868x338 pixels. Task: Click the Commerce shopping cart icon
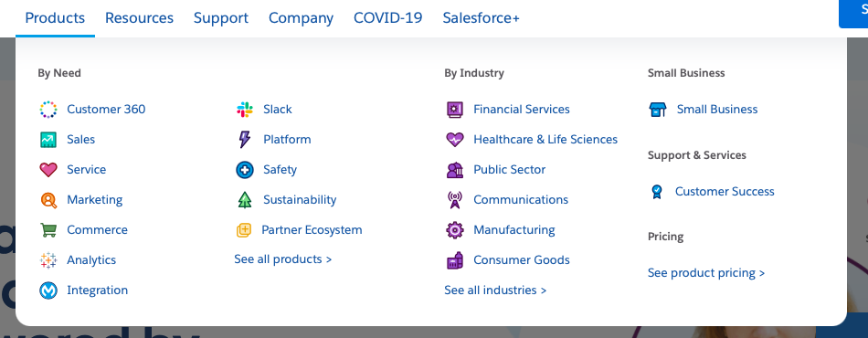(48, 229)
